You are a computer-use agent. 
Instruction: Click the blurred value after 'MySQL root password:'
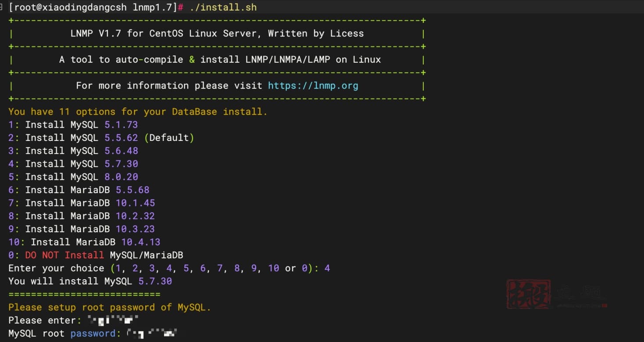152,333
